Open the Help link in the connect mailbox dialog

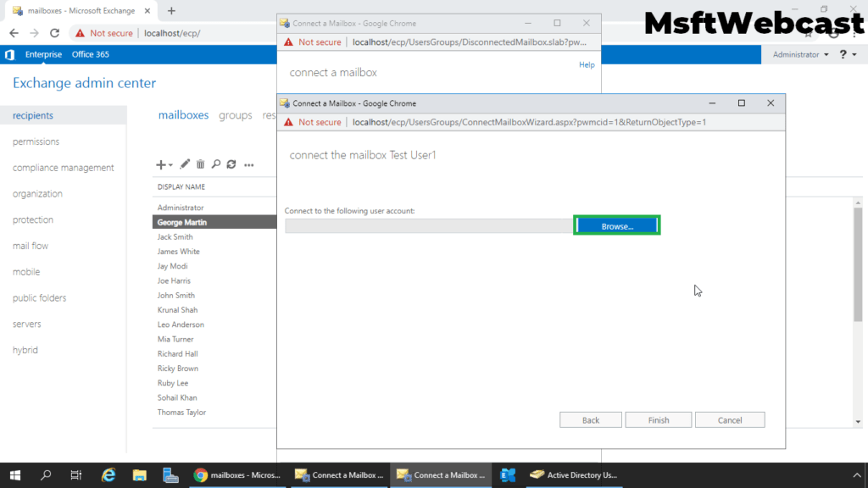tap(587, 64)
